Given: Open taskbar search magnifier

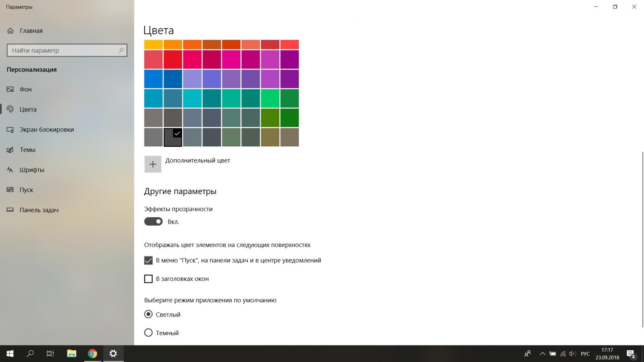Looking at the screenshot, I should tap(30, 354).
